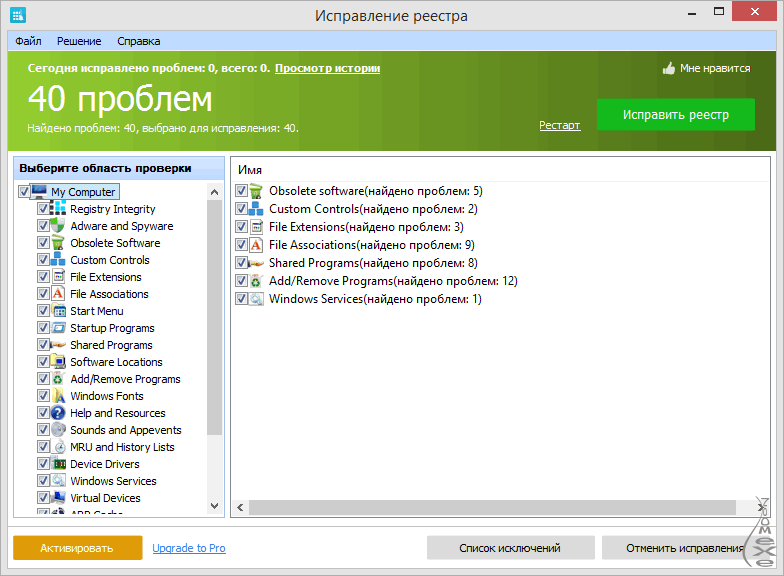Follow the Upgrade to Pro link
784x576 pixels.
coord(189,548)
